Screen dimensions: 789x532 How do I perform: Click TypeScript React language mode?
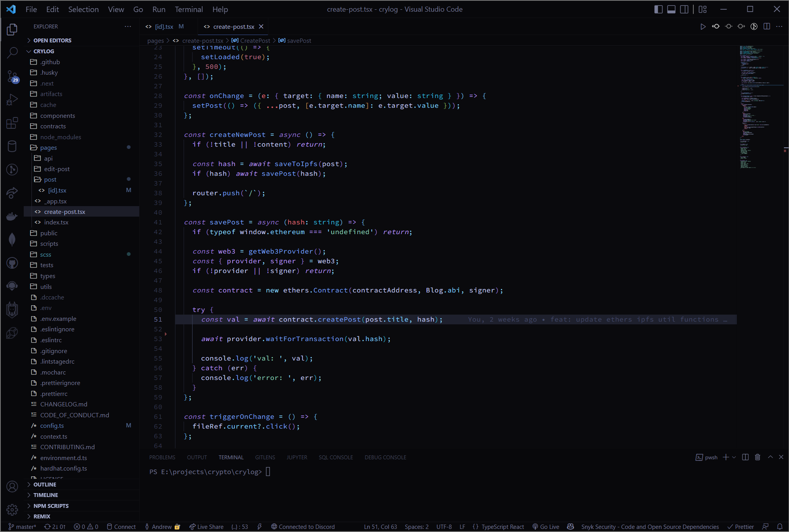coord(502,527)
